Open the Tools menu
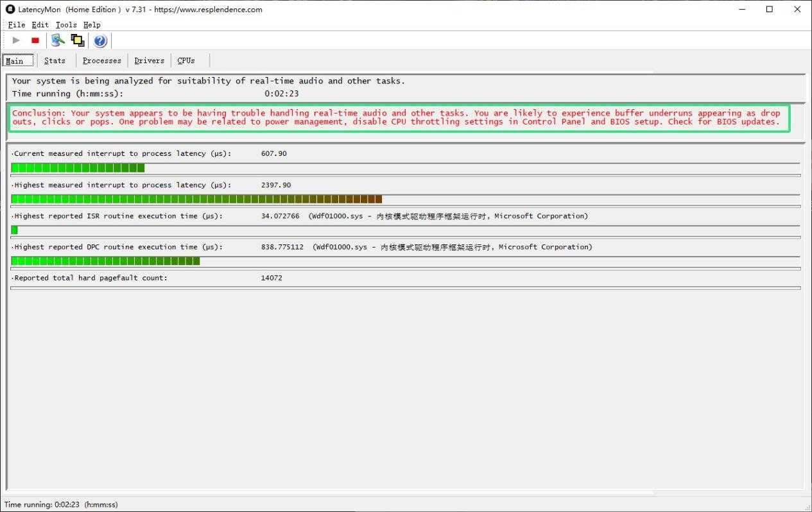This screenshot has width=812, height=512. [66, 25]
